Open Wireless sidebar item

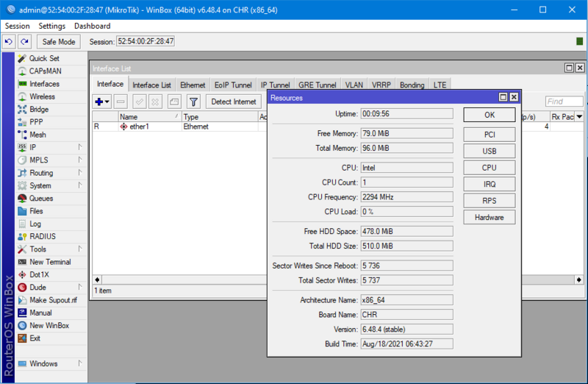(x=42, y=96)
